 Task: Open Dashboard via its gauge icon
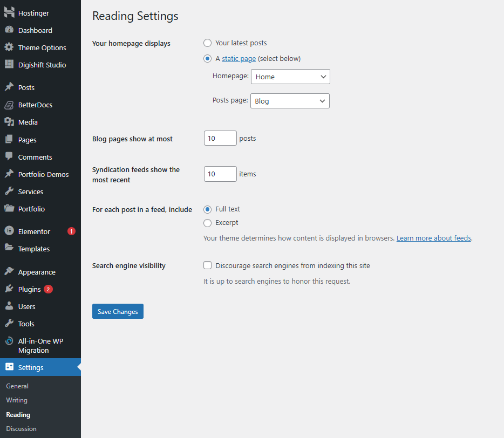click(x=9, y=30)
